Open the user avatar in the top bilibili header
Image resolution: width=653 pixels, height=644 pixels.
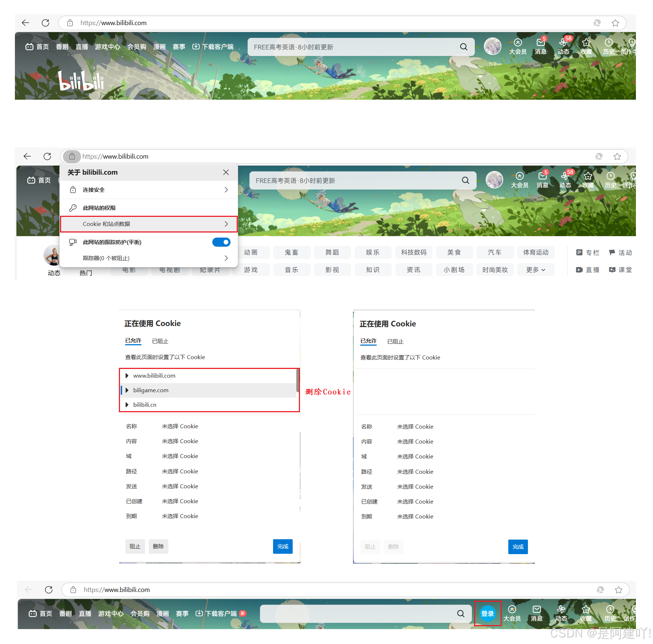[x=493, y=47]
